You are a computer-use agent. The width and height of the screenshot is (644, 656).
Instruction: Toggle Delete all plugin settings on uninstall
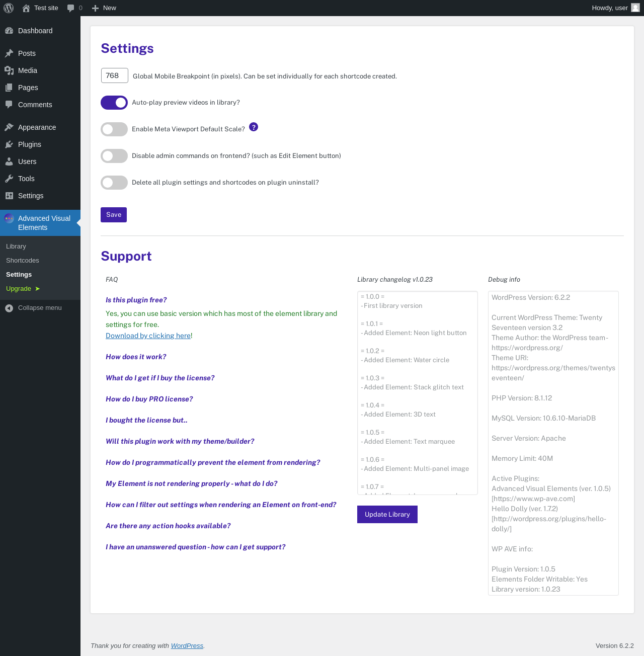(x=114, y=183)
